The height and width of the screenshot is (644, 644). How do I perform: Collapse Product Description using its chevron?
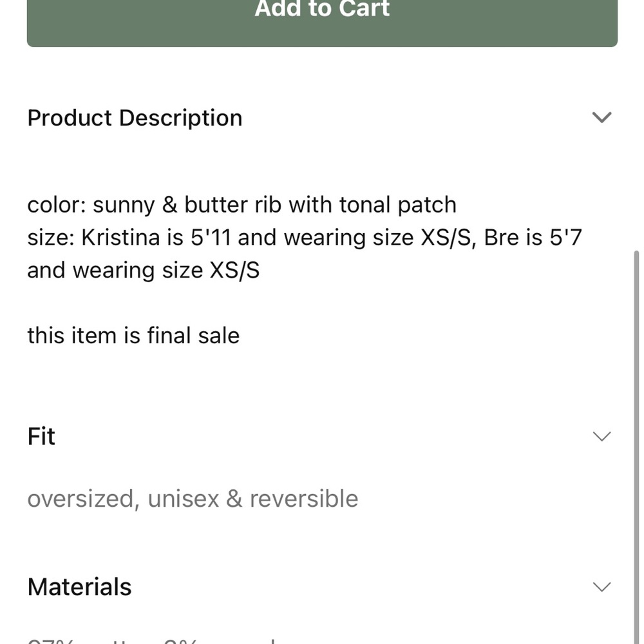(x=601, y=117)
